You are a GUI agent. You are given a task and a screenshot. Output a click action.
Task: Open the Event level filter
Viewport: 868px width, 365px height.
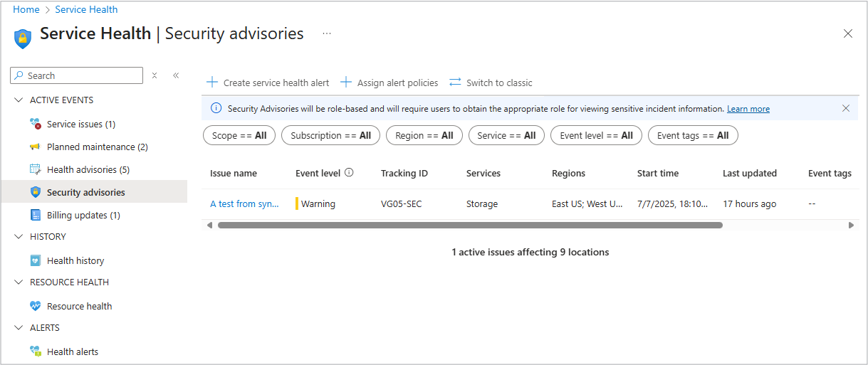pos(596,136)
